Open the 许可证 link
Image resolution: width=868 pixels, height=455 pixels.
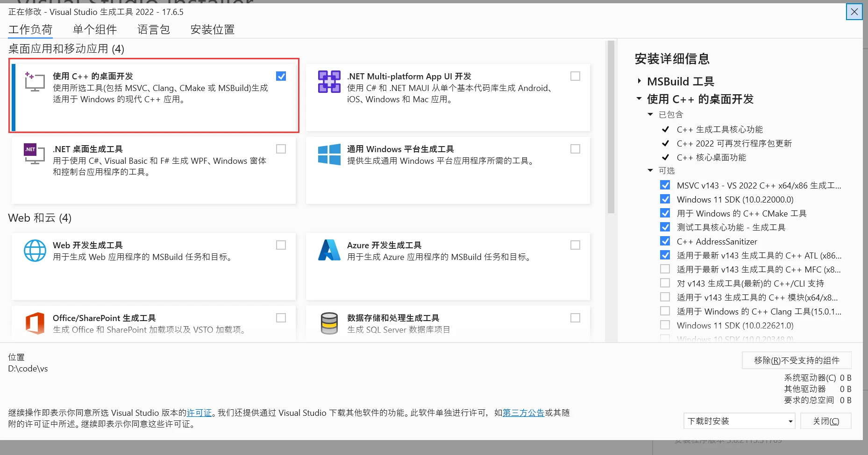(199, 413)
